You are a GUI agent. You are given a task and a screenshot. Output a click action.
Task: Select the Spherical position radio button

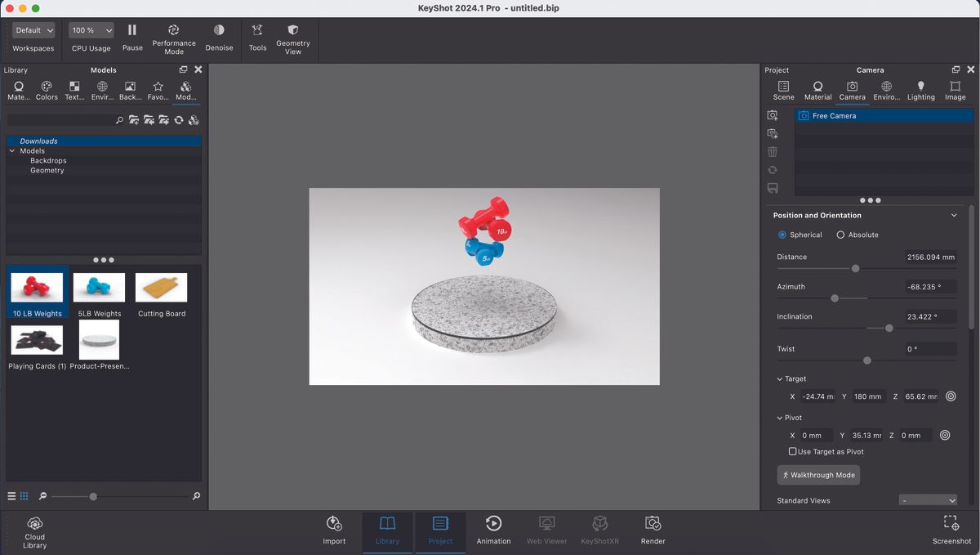782,235
